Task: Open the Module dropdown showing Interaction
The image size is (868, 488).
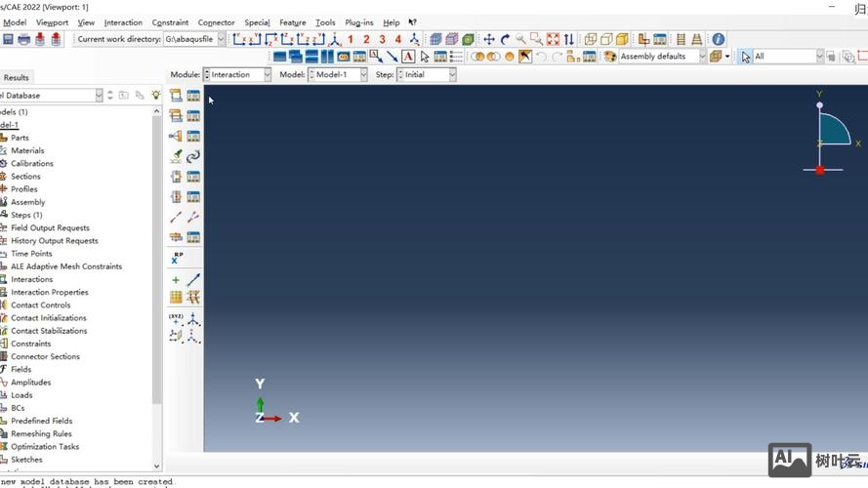Action: 237,75
